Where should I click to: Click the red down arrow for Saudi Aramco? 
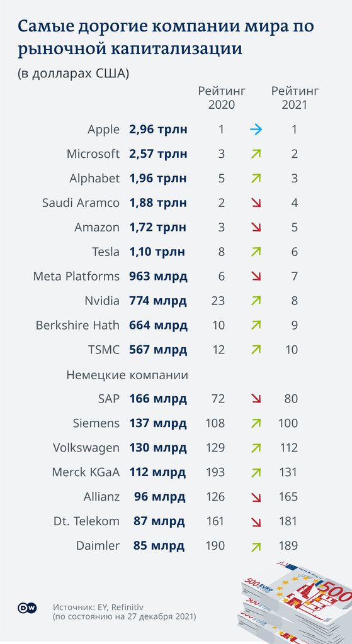pyautogui.click(x=256, y=203)
